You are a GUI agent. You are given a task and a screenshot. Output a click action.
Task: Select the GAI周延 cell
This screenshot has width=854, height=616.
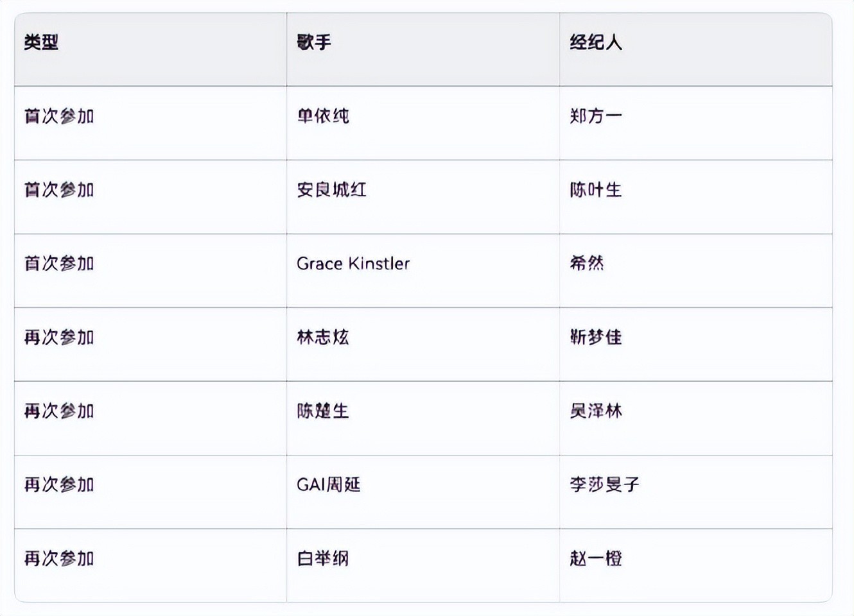click(x=329, y=484)
